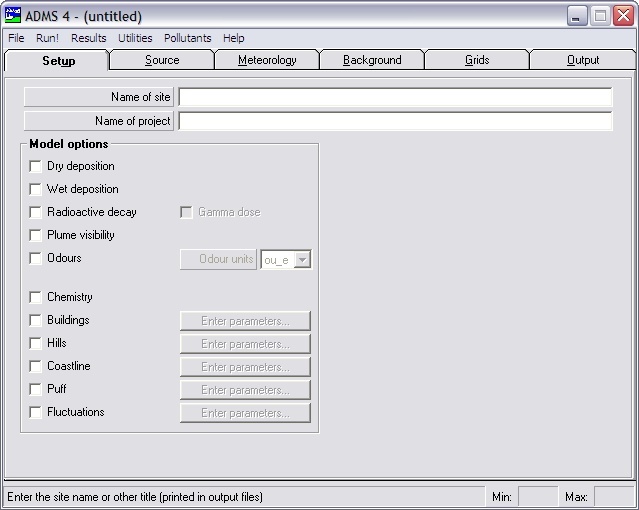
Task: Click the Name of project label button
Action: click(x=99, y=121)
